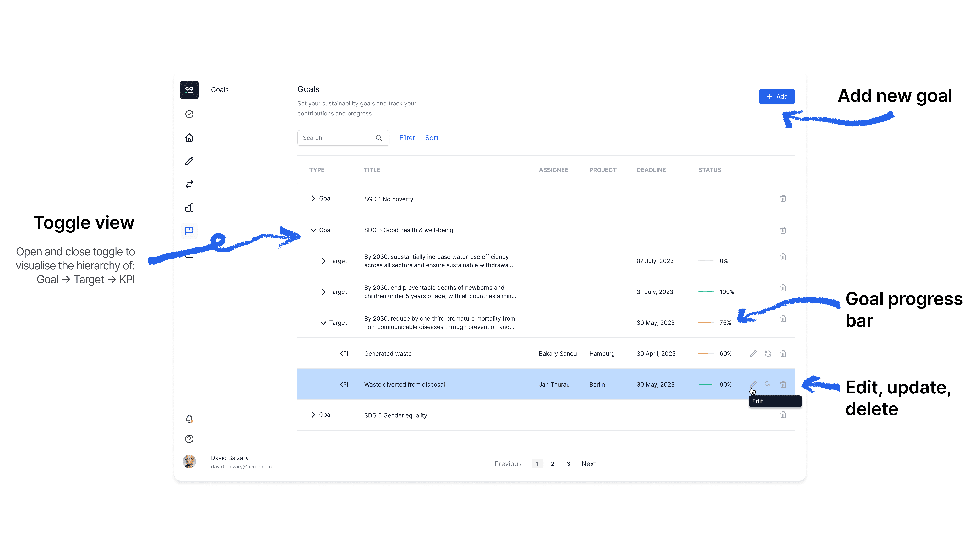Edit the Generated waste KPI
The width and height of the screenshot is (980, 551).
(x=753, y=354)
